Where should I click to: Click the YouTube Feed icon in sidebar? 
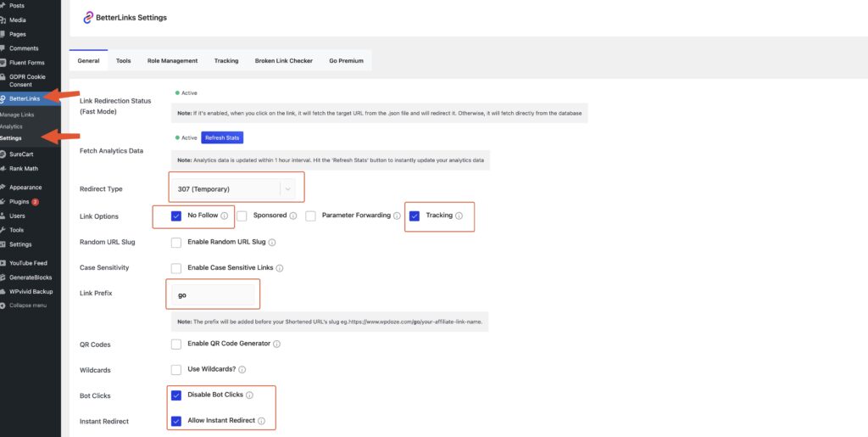coord(3,263)
